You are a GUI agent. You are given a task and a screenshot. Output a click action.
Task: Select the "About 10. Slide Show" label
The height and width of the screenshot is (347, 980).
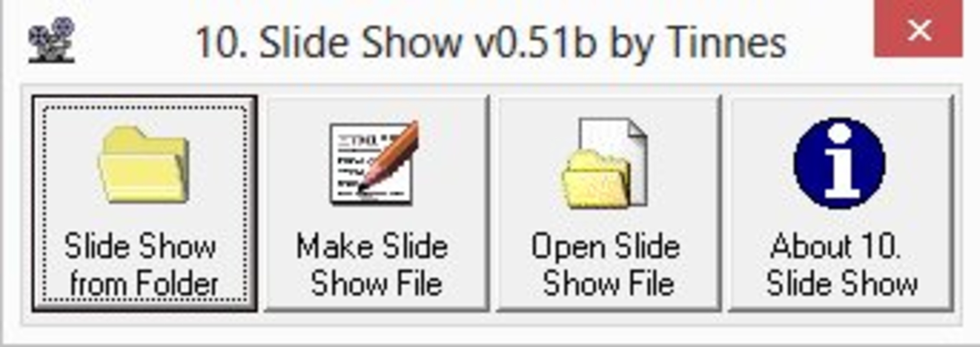point(842,265)
